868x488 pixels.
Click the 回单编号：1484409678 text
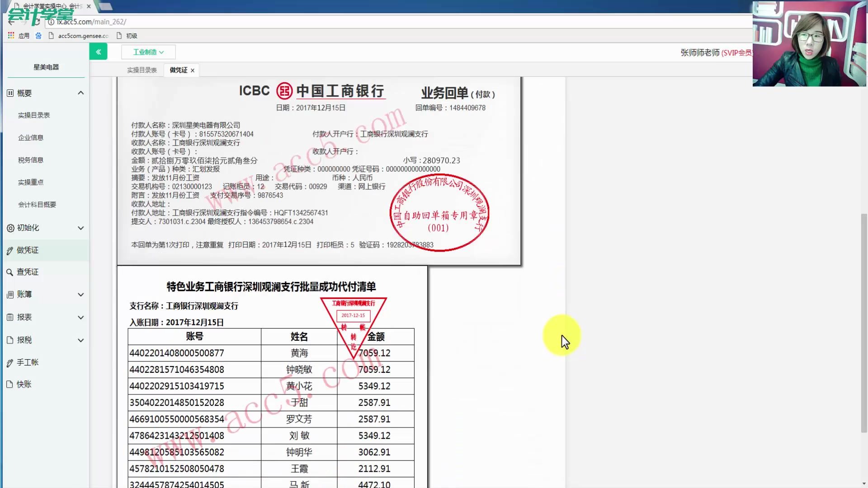coord(450,108)
